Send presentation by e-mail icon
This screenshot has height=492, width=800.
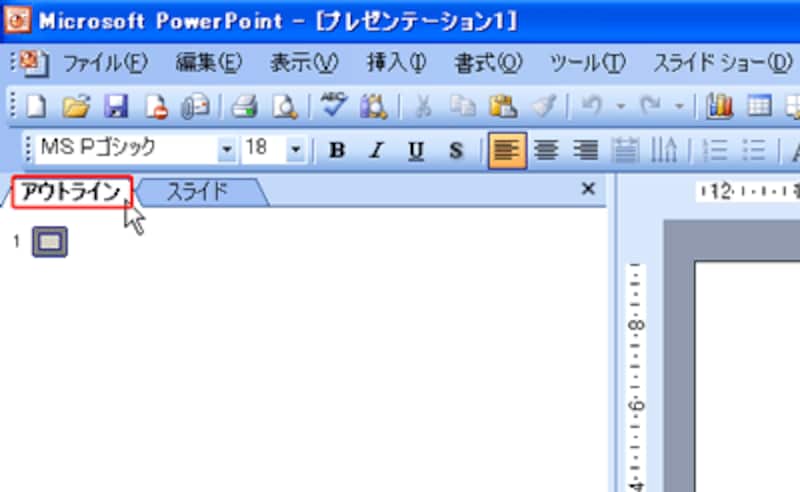196,107
